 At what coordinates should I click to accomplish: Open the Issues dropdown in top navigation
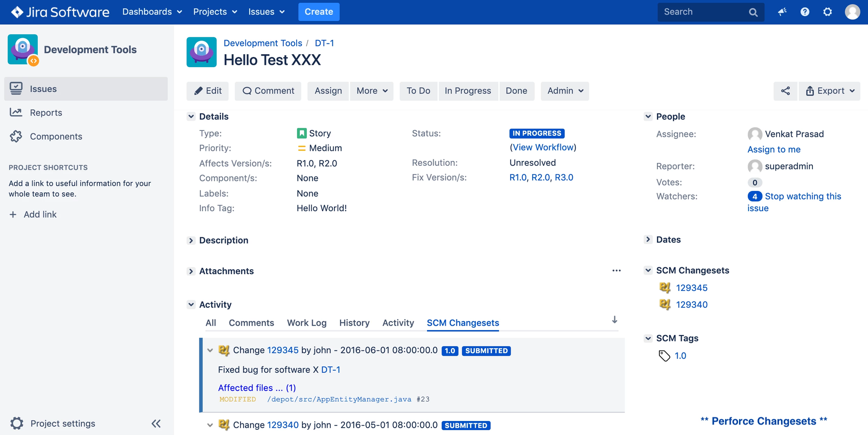pos(267,12)
